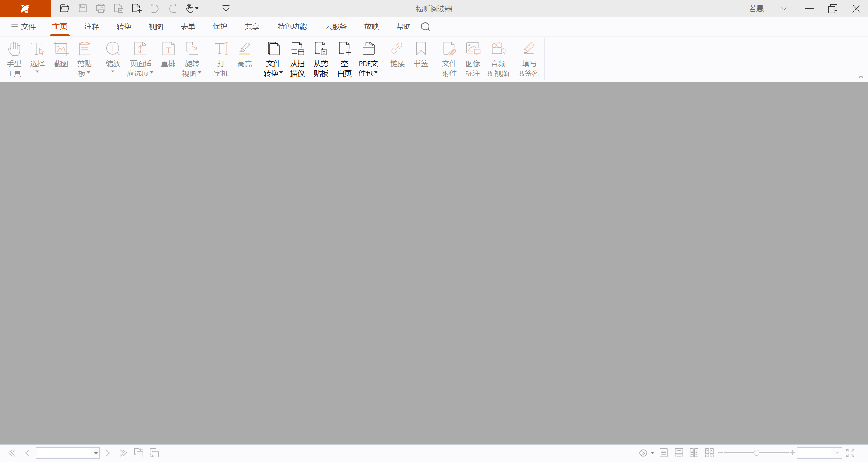The image size is (868, 462).
Task: Click the next view icon in status bar
Action: pyautogui.click(x=154, y=453)
